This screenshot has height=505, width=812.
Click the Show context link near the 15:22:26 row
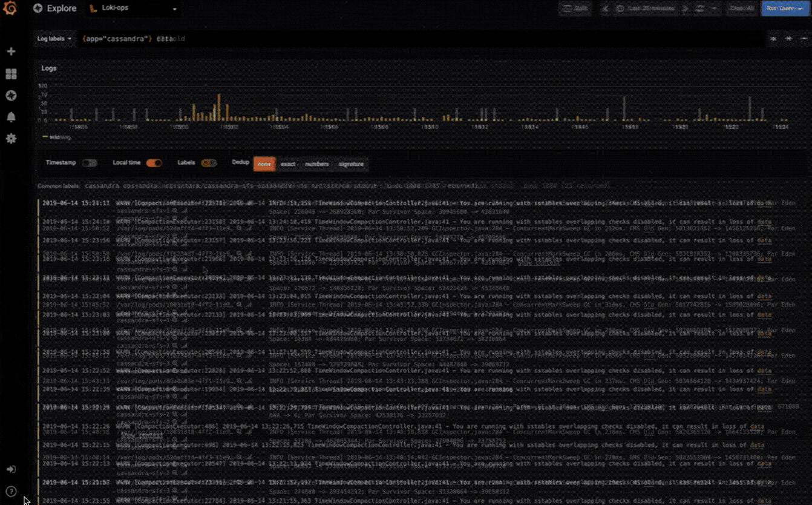(142, 435)
